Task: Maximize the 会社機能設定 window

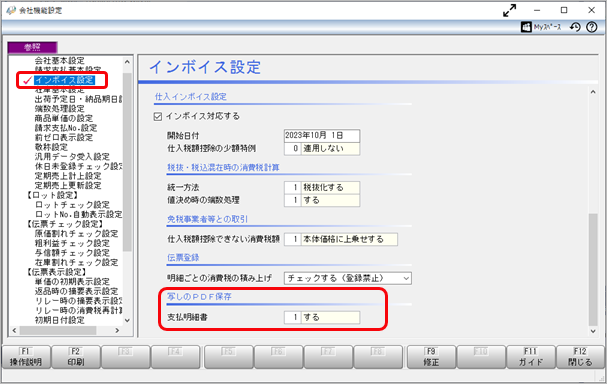Action: pos(564,10)
